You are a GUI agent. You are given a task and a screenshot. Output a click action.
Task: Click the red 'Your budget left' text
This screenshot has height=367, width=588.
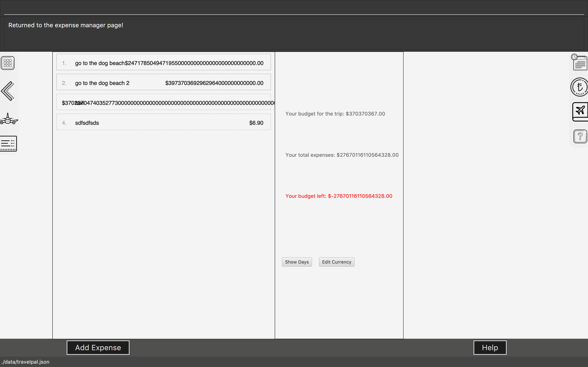338,196
